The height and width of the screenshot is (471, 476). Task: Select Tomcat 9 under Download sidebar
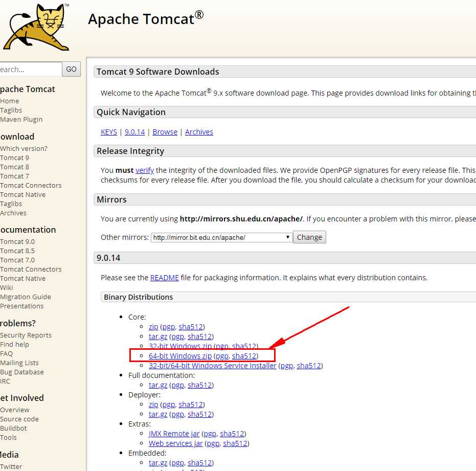coord(14,158)
